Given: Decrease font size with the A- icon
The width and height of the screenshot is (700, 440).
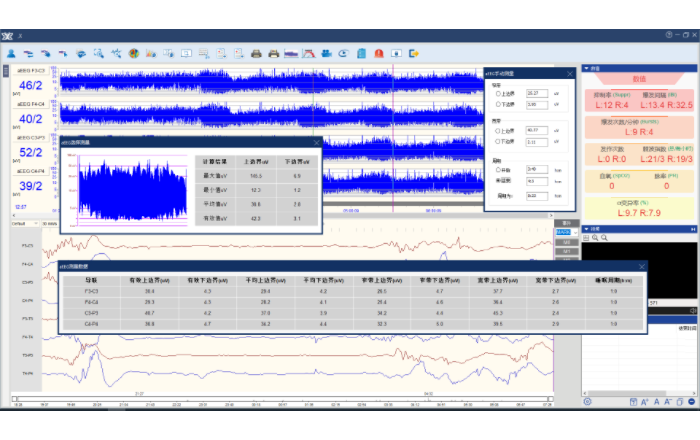Looking at the screenshot, I should point(668,402).
